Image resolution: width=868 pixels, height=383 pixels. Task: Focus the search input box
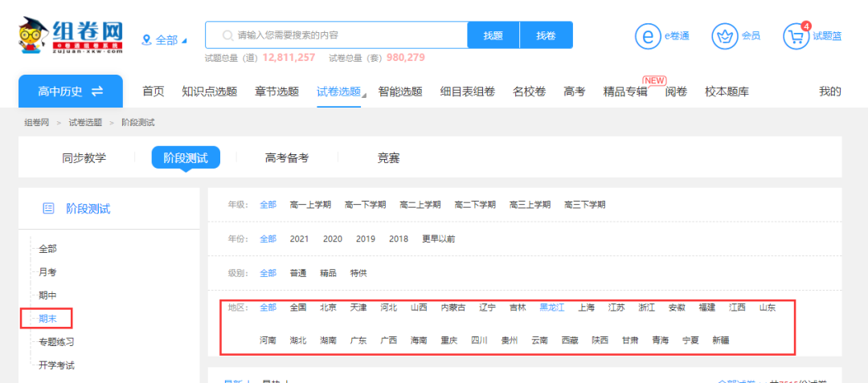coord(337,35)
